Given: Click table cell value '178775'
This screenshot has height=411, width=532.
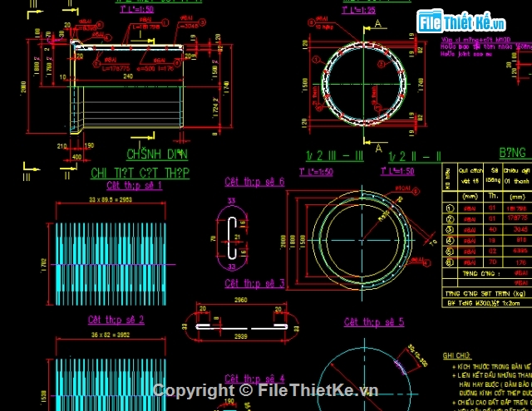Looking at the screenshot, I should tap(517, 218).
